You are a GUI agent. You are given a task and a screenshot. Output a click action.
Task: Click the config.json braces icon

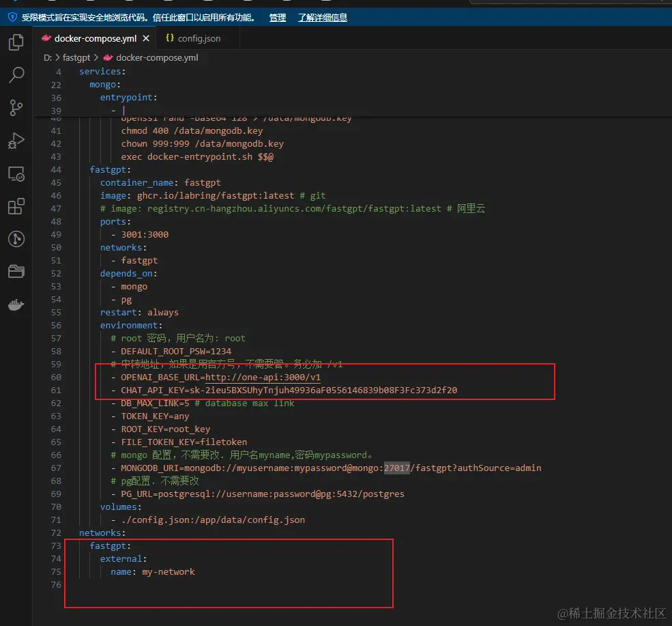pyautogui.click(x=170, y=38)
